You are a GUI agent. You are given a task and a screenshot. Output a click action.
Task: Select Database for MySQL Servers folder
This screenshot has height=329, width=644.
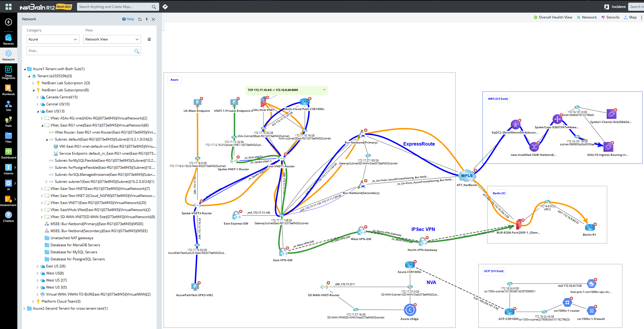click(x=74, y=252)
